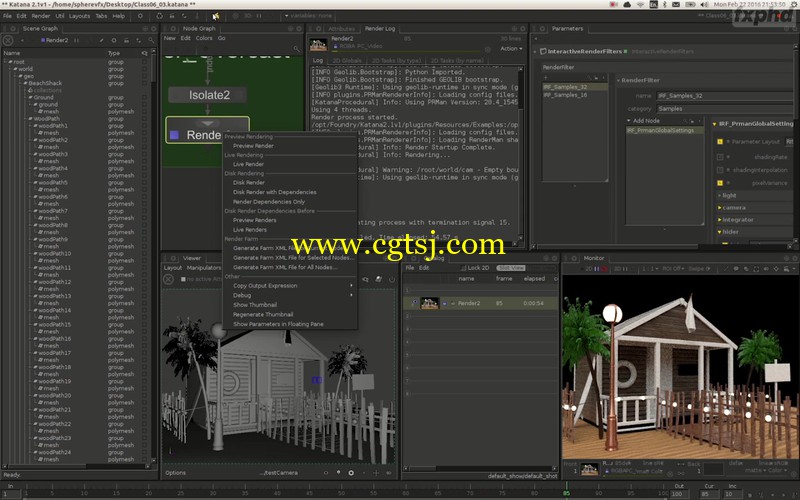Clear the Scene Graph view with the X icon
800x500 pixels.
pyautogui.click(x=8, y=40)
